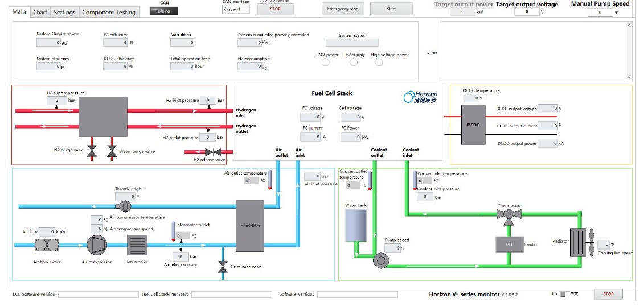644x307 pixels.
Task: Click the Coolant outlet temperature thermometer icon
Action: pos(370,181)
